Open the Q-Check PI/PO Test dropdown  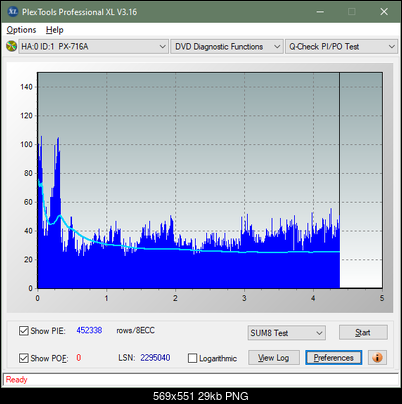point(341,47)
